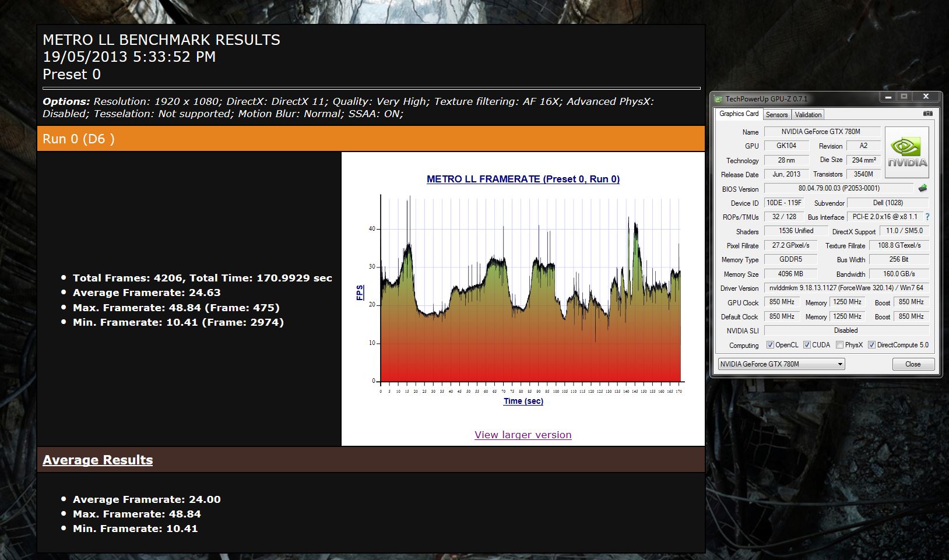The width and height of the screenshot is (949, 560).
Task: Toggle the OpenCL checkbox
Action: point(770,345)
